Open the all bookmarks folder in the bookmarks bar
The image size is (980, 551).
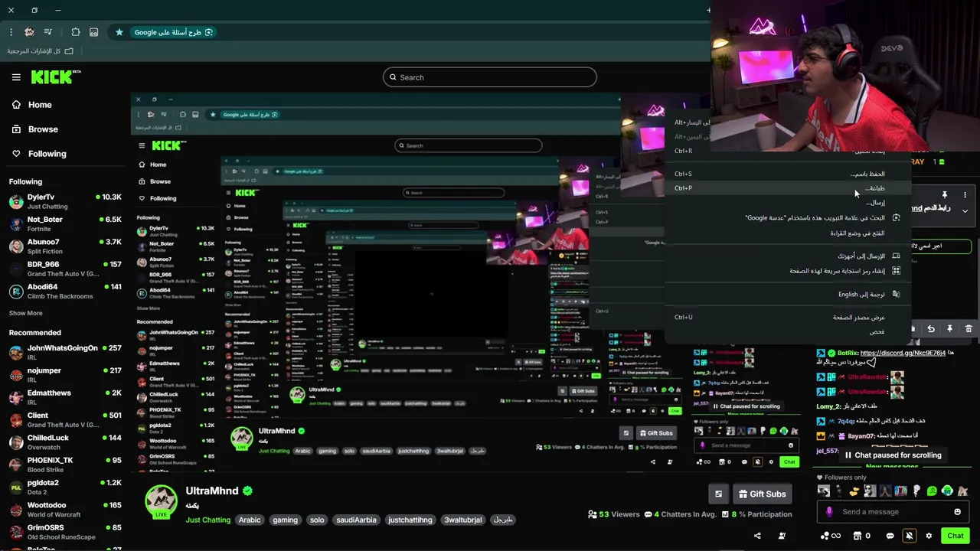tap(41, 51)
